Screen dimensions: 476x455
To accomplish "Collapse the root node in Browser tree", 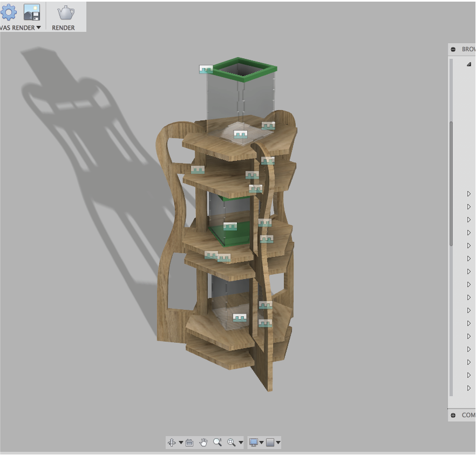I will click(468, 64).
